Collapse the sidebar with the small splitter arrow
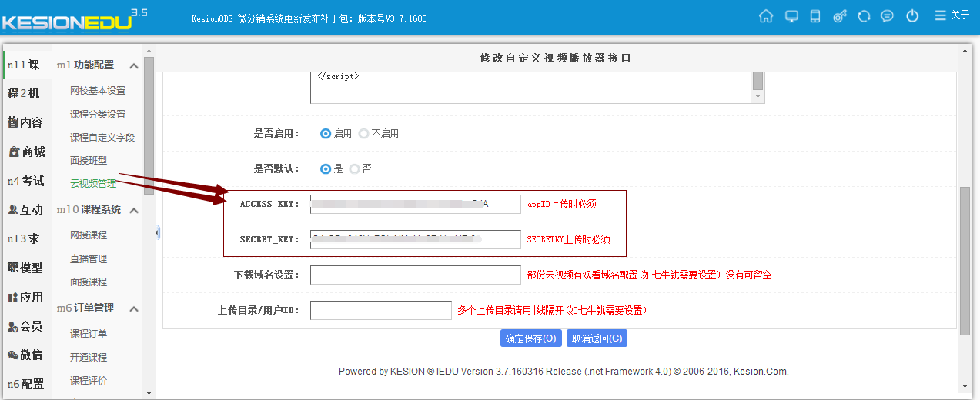The width and height of the screenshot is (980, 400). (x=157, y=232)
